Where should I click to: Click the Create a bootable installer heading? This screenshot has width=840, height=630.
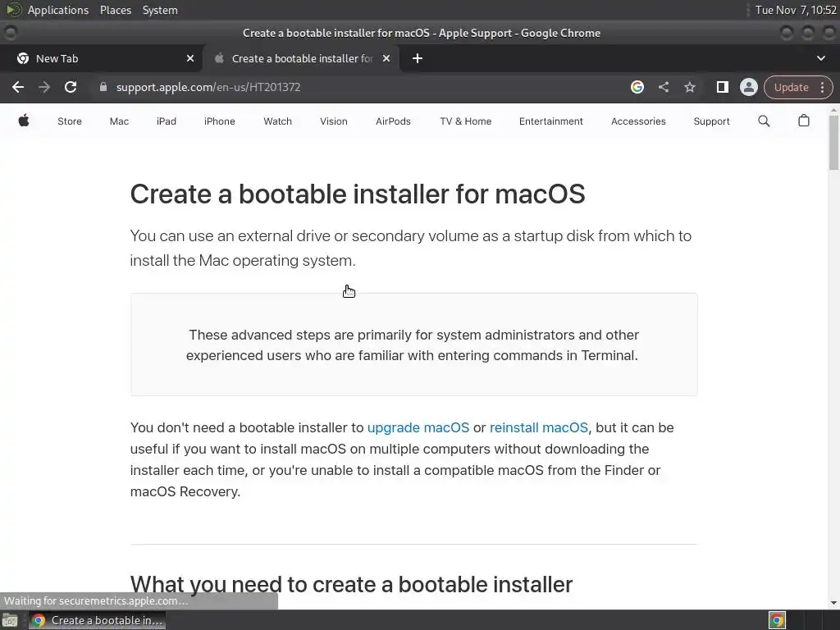click(358, 194)
